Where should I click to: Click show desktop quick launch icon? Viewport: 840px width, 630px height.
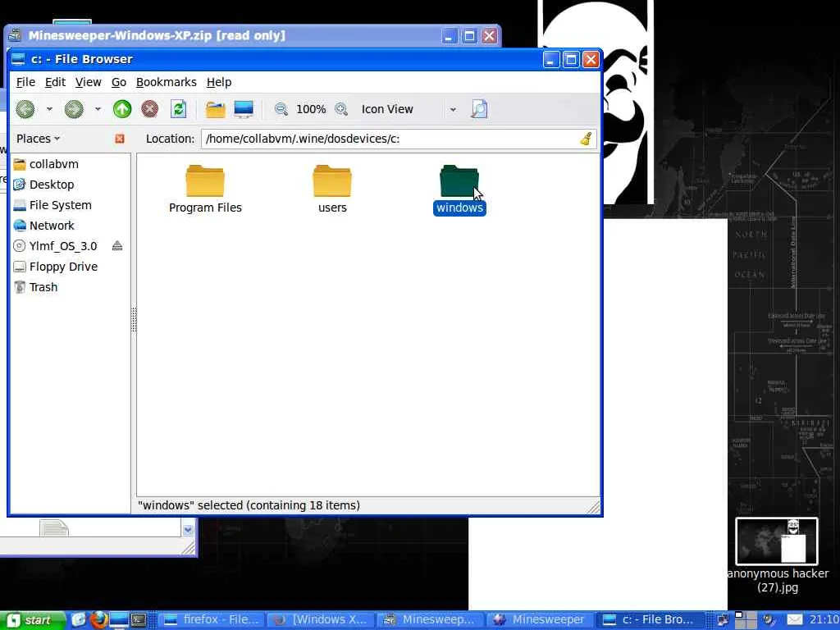coord(118,620)
